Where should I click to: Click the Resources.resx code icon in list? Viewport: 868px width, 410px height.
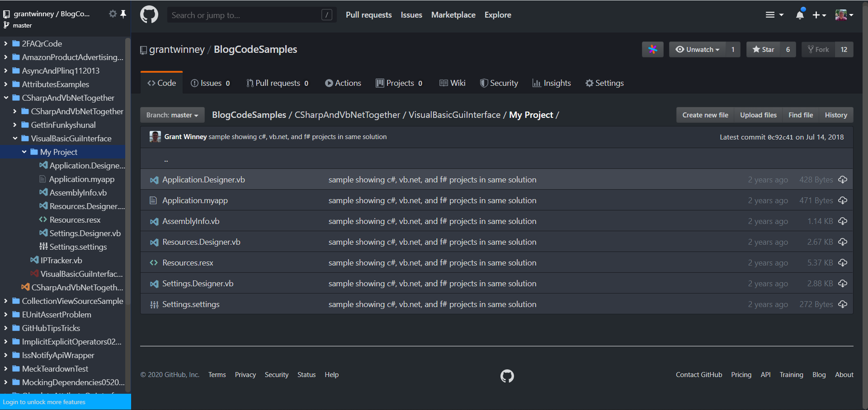(154, 263)
